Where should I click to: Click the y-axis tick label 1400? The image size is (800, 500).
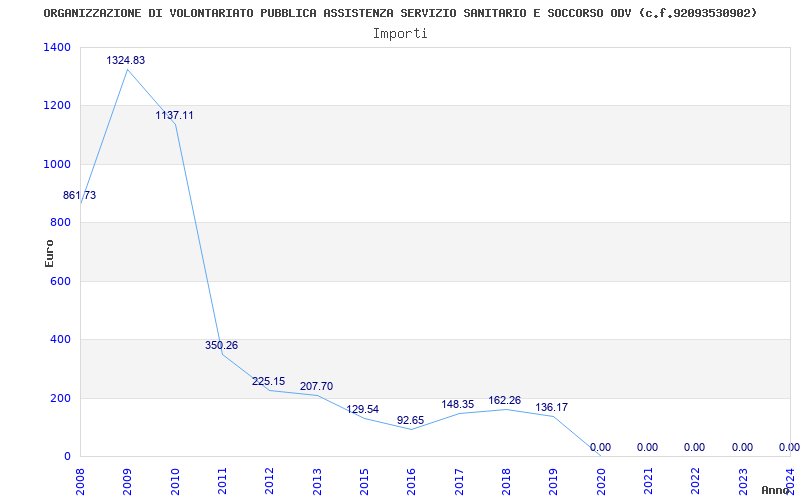pos(57,47)
